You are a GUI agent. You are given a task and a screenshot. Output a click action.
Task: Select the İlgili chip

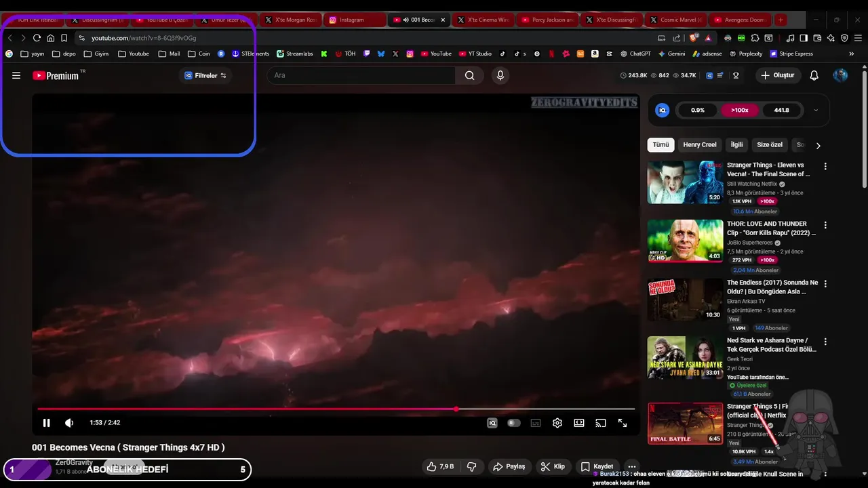point(736,144)
